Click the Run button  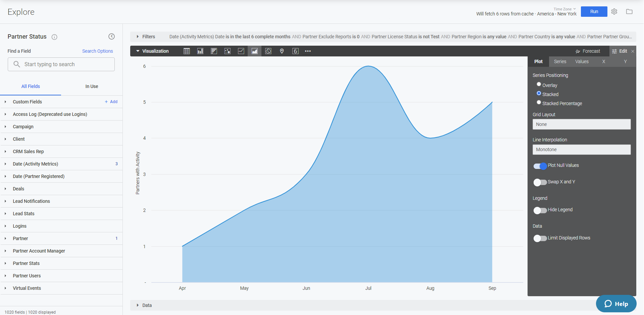pyautogui.click(x=594, y=11)
